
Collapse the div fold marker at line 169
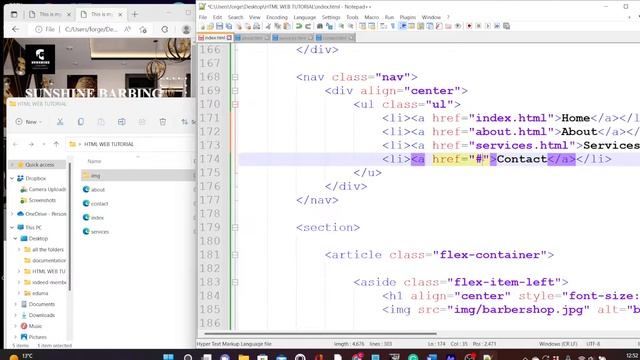(235, 91)
